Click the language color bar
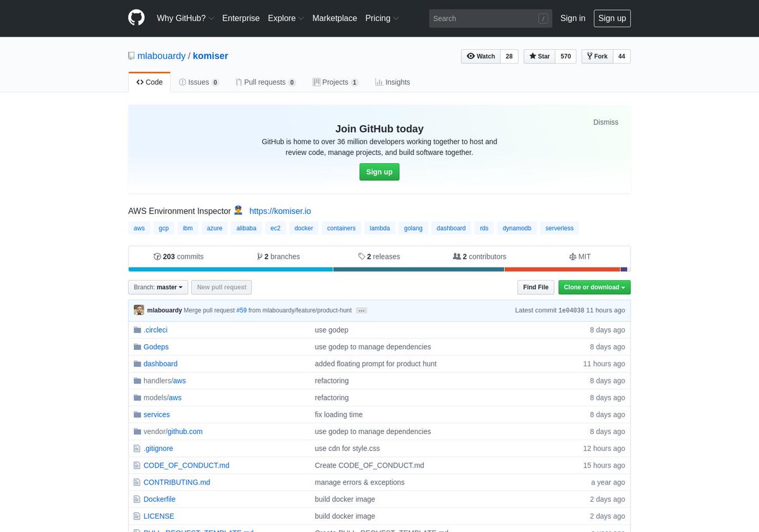The image size is (759, 532). click(379, 269)
